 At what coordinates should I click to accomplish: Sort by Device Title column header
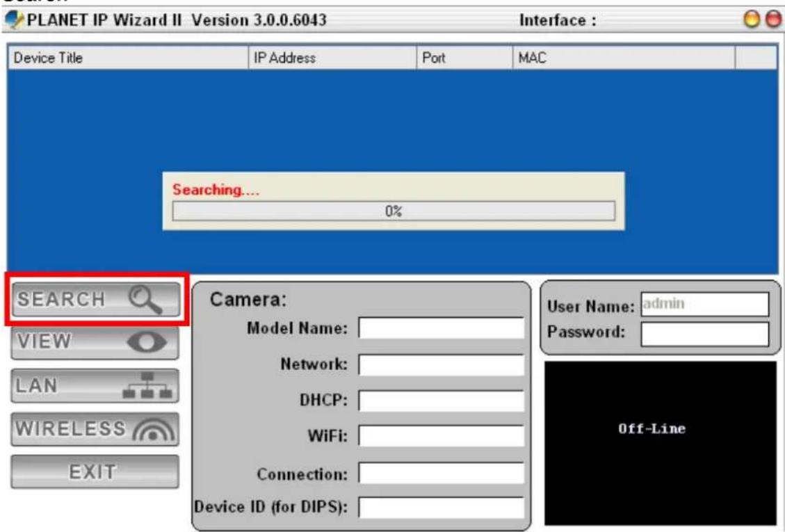[x=128, y=58]
